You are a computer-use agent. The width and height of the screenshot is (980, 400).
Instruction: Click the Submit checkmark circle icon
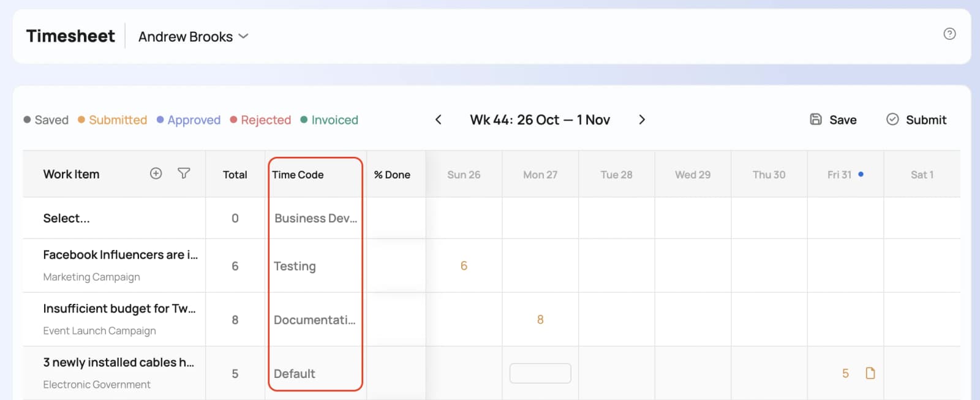892,119
